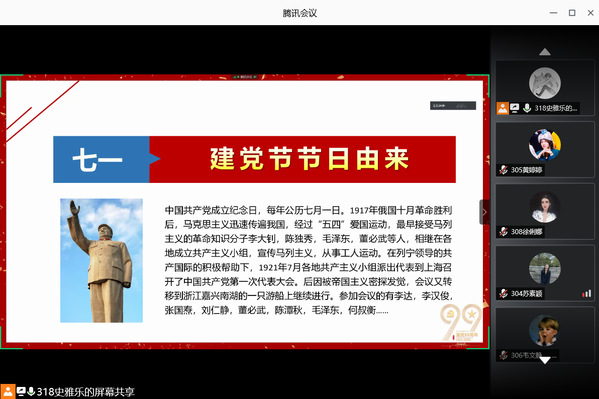Click the screen-share icon in the bottom-left status bar
This screenshot has width=599, height=399.
coord(21,391)
